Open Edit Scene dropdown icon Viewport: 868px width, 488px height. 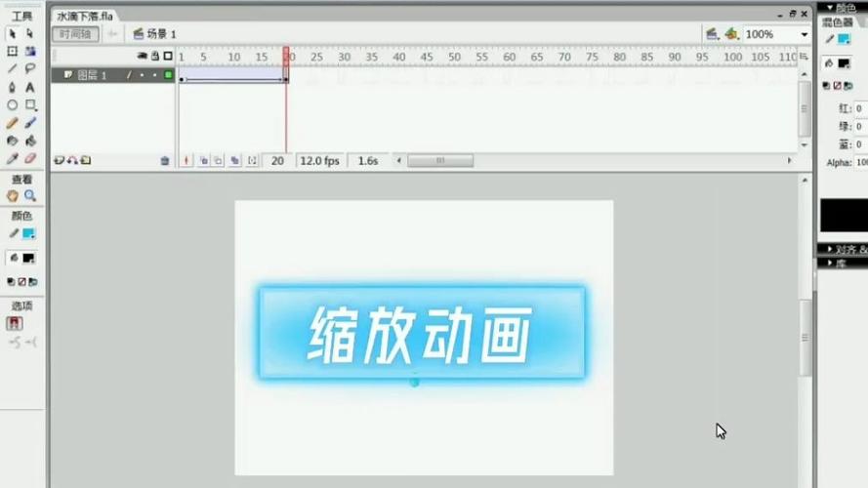[713, 34]
